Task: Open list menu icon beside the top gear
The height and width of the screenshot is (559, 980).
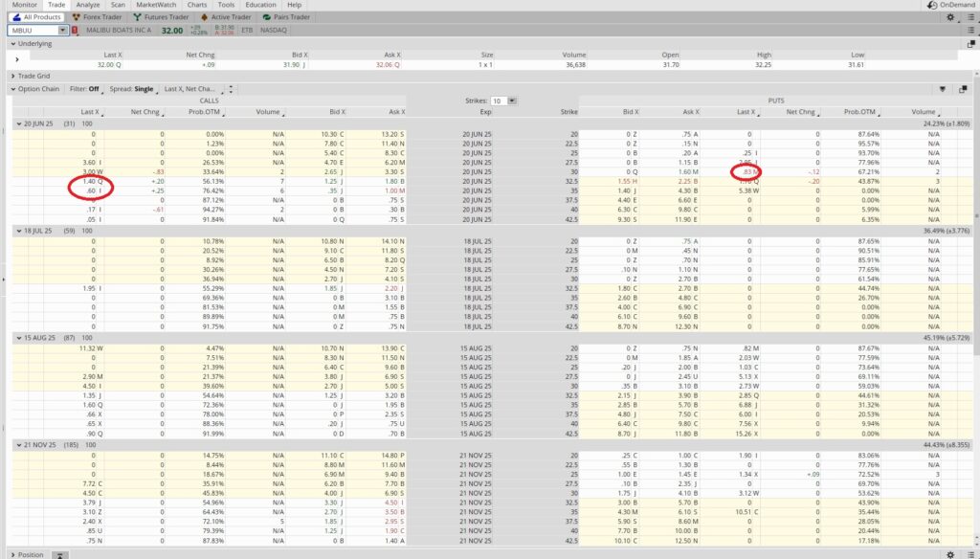Action: (970, 17)
